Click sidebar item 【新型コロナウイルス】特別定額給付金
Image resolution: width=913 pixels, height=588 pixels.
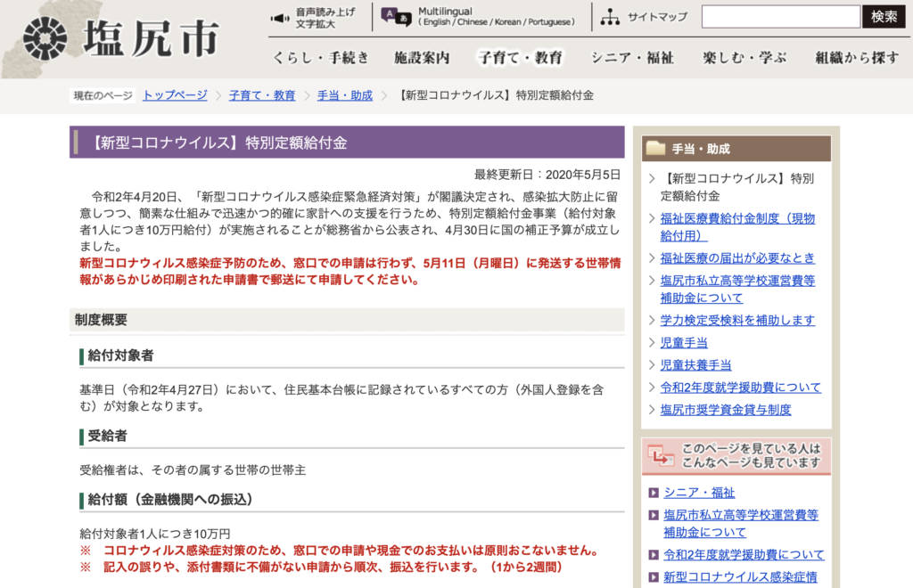click(x=736, y=187)
